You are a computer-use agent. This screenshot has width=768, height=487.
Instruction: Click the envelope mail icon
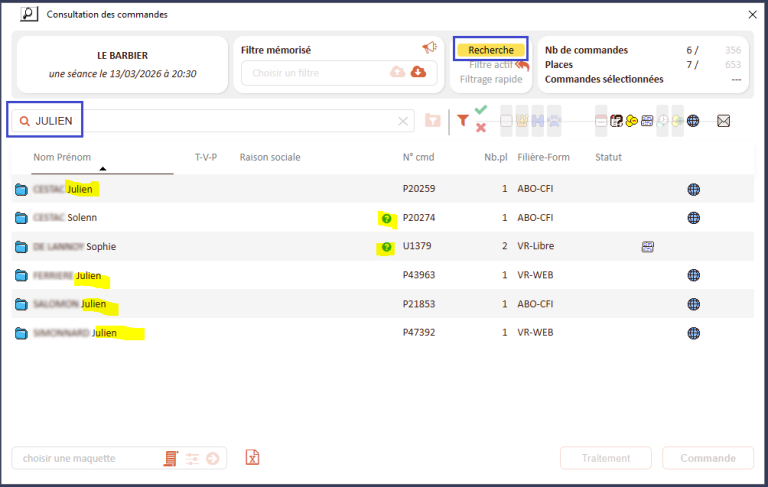[x=723, y=121]
